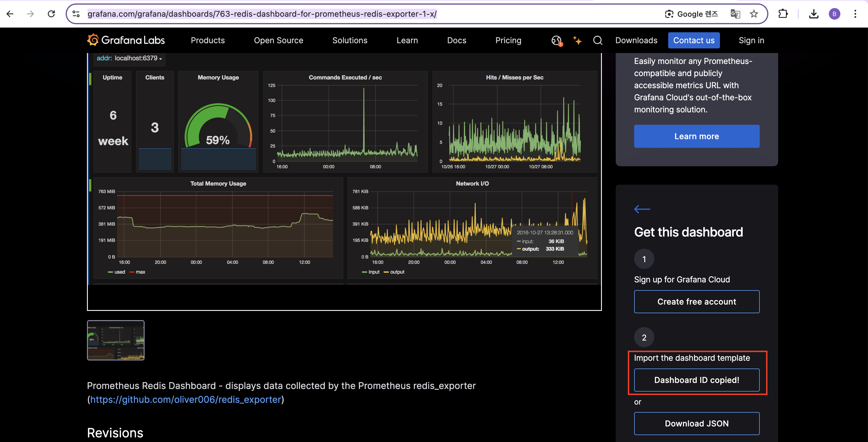Open the redis_exporter GitHub link
Image resolution: width=868 pixels, height=442 pixels.
point(185,400)
